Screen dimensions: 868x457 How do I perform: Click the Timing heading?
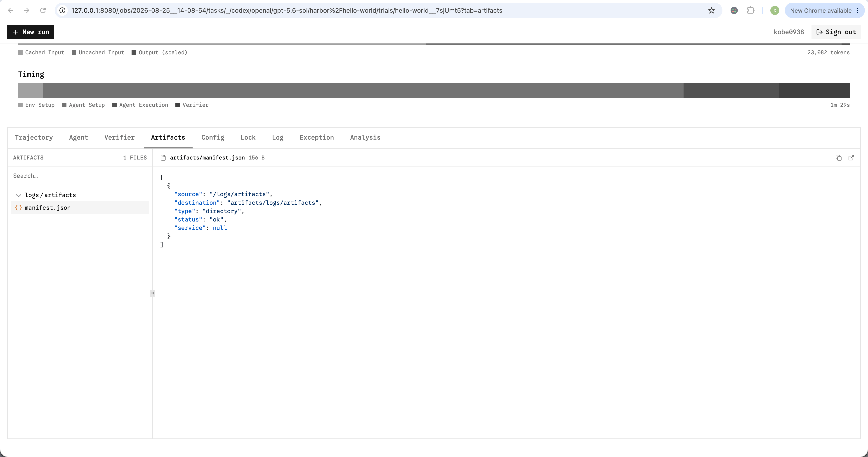click(31, 74)
